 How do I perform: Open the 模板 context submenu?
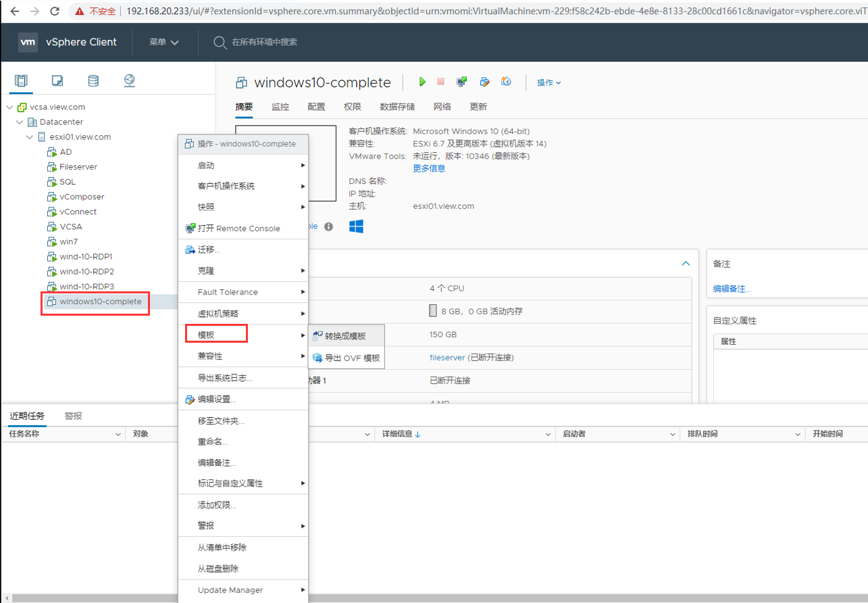[243, 335]
